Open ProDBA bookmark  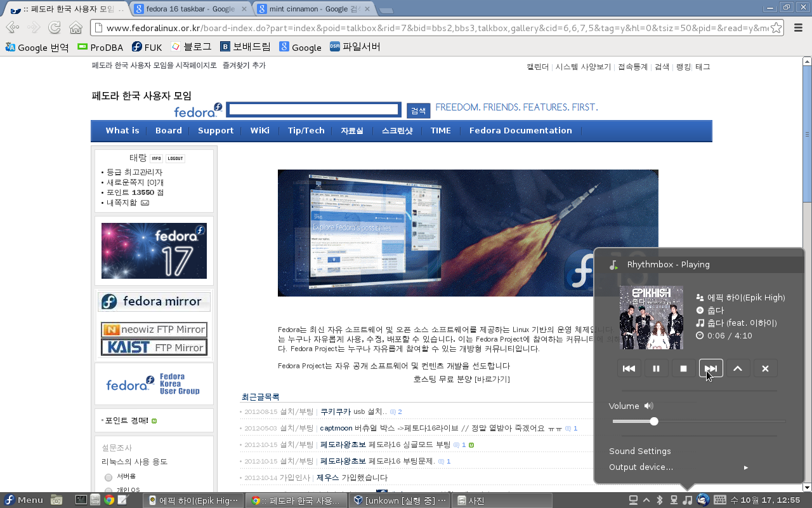(x=100, y=47)
